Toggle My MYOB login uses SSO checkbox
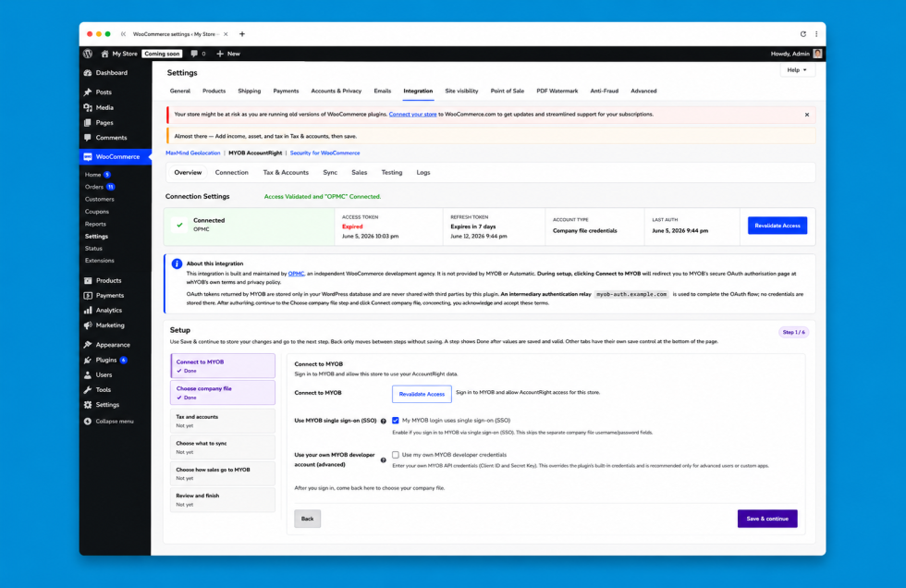Image resolution: width=906 pixels, height=588 pixels. 396,421
